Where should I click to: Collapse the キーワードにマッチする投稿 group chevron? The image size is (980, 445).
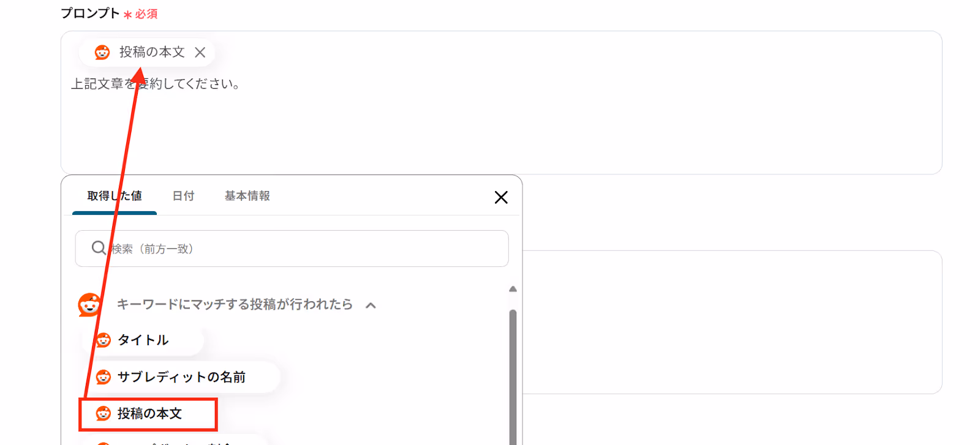click(371, 305)
